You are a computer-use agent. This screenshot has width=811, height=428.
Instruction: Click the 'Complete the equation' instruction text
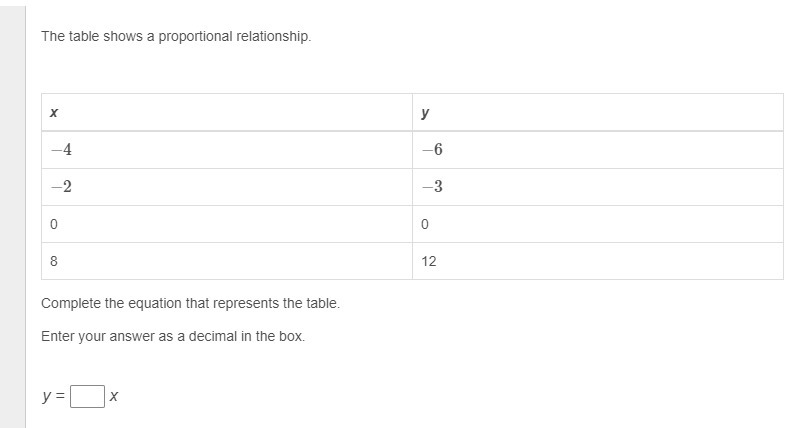190,303
